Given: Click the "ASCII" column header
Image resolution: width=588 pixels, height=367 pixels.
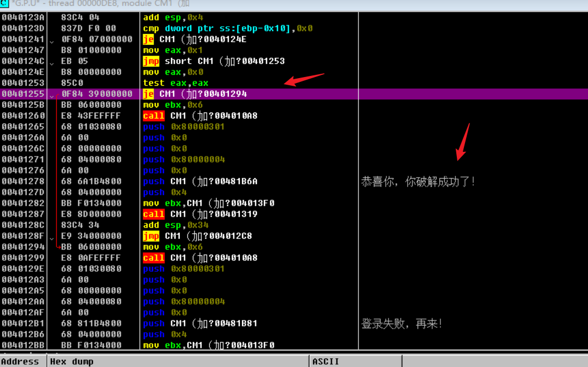Looking at the screenshot, I should 326,362.
